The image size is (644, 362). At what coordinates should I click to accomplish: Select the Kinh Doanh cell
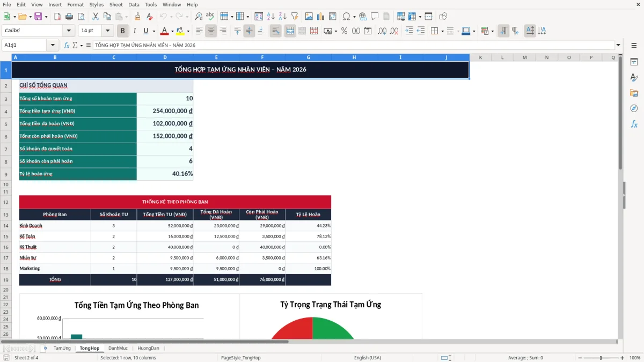click(x=55, y=226)
